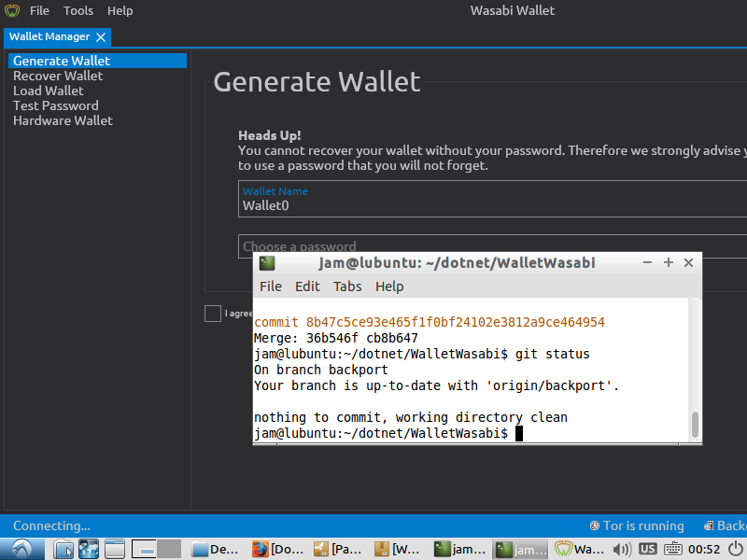Click the Tor onion status icon
This screenshot has height=560, width=747.
(595, 525)
